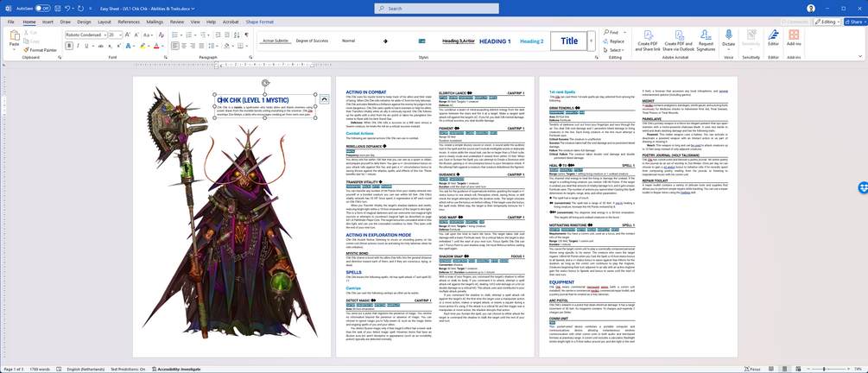Toggle Bold formatting
This screenshot has width=868, height=373.
tap(69, 46)
